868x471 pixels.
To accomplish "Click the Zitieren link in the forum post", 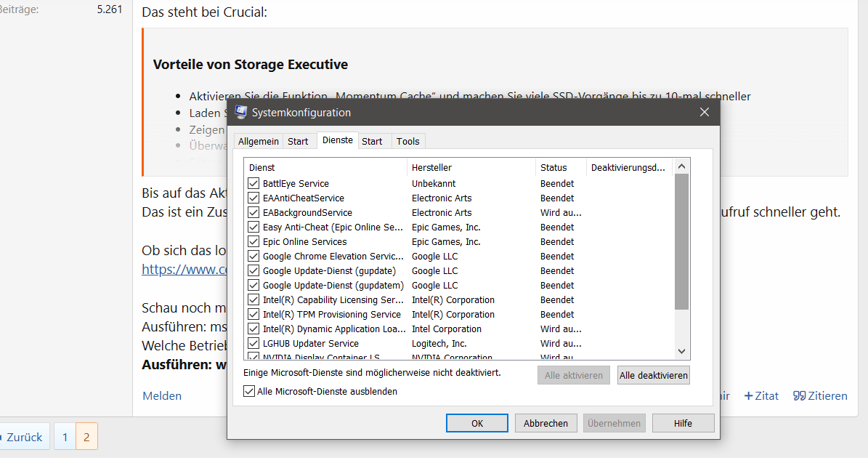I will (820, 395).
